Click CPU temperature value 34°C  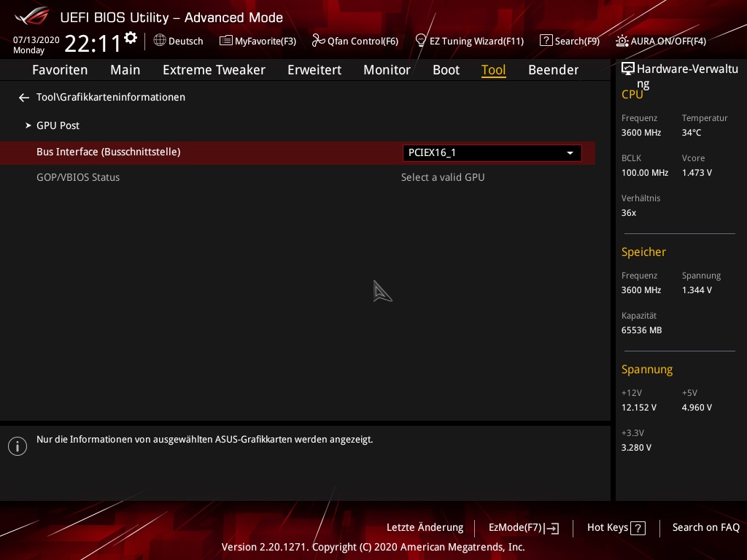(692, 133)
